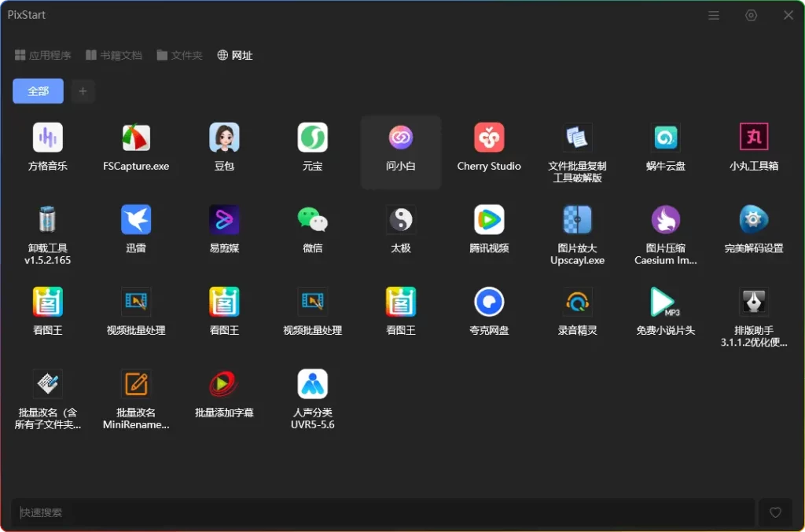Switch to the 文件夹 tab
Screen dimensions: 805x532
pos(180,55)
